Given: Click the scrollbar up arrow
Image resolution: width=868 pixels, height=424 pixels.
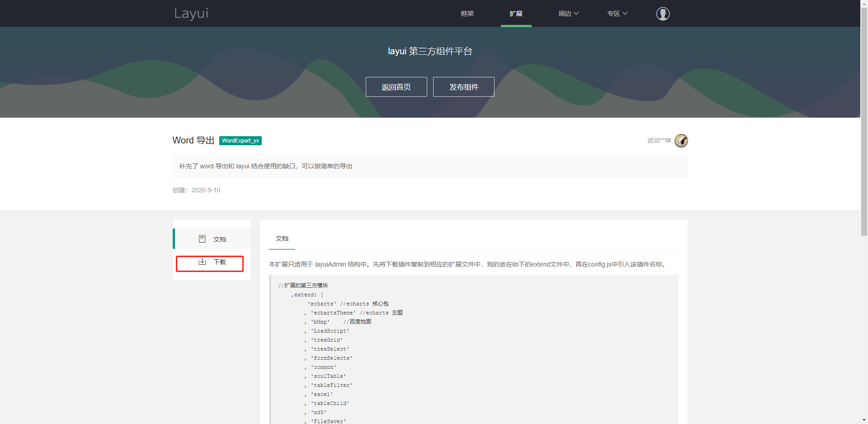Looking at the screenshot, I should pyautogui.click(x=863, y=4).
